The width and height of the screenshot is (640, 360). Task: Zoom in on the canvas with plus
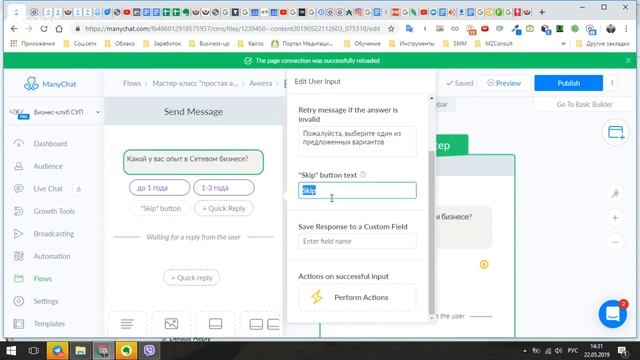615,218
